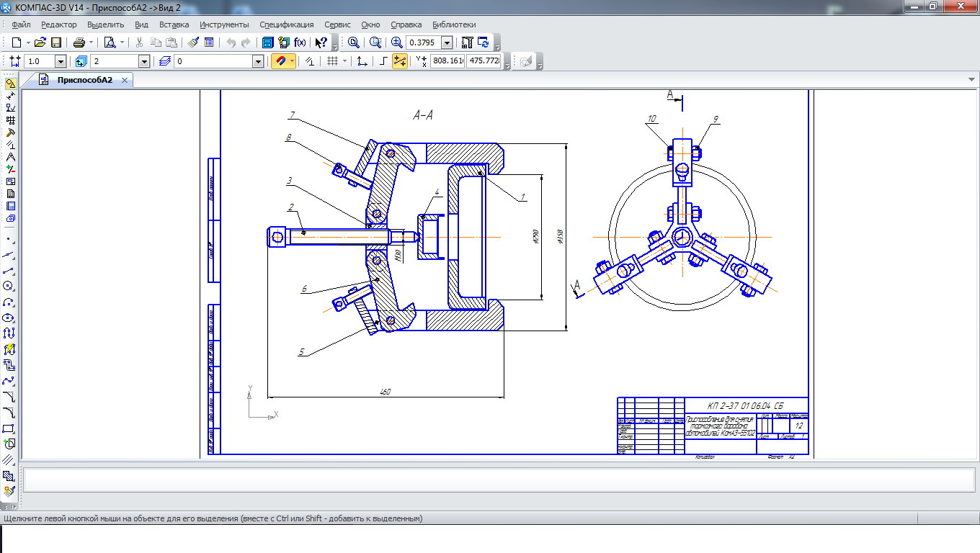This screenshot has width=980, height=553.
Task: Expand the snaps magnet dropdown arrow
Action: [x=292, y=61]
